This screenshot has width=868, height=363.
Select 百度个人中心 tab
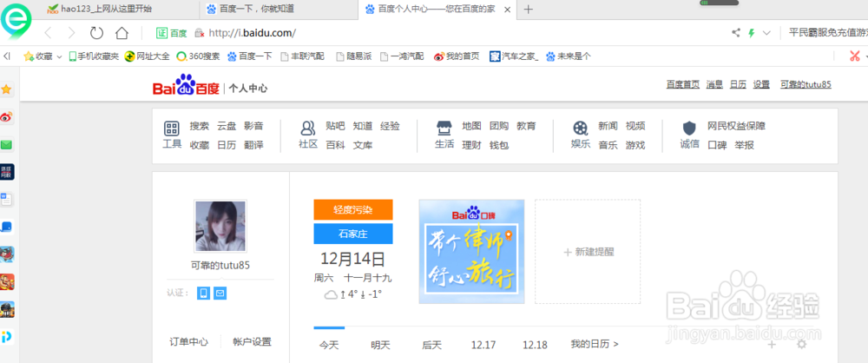pos(437,9)
